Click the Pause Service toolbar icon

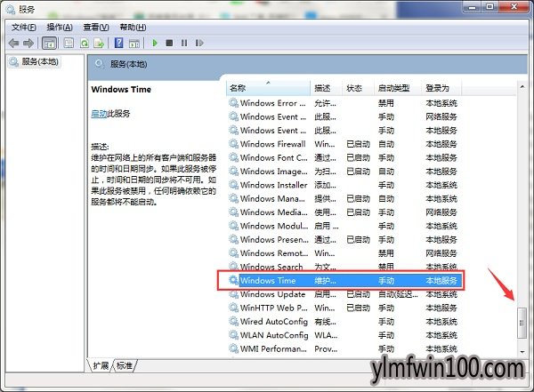184,43
